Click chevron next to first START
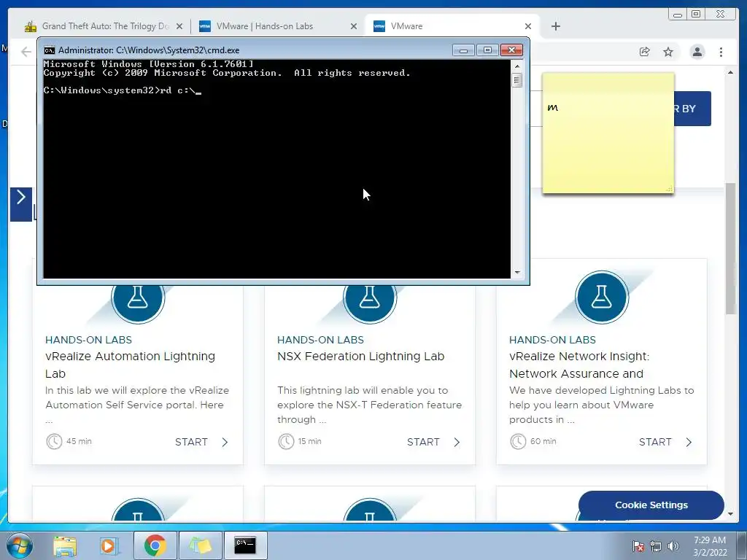747x560 pixels. coord(225,442)
